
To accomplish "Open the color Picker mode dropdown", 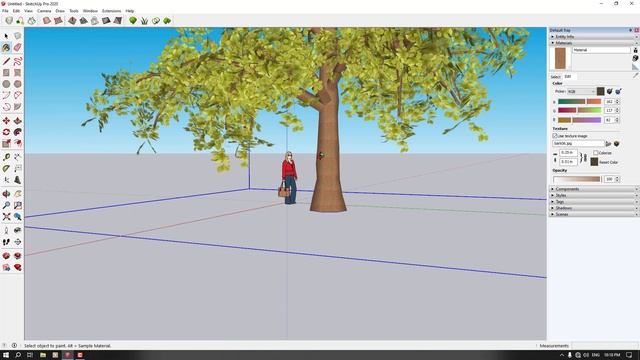I will (x=581, y=91).
